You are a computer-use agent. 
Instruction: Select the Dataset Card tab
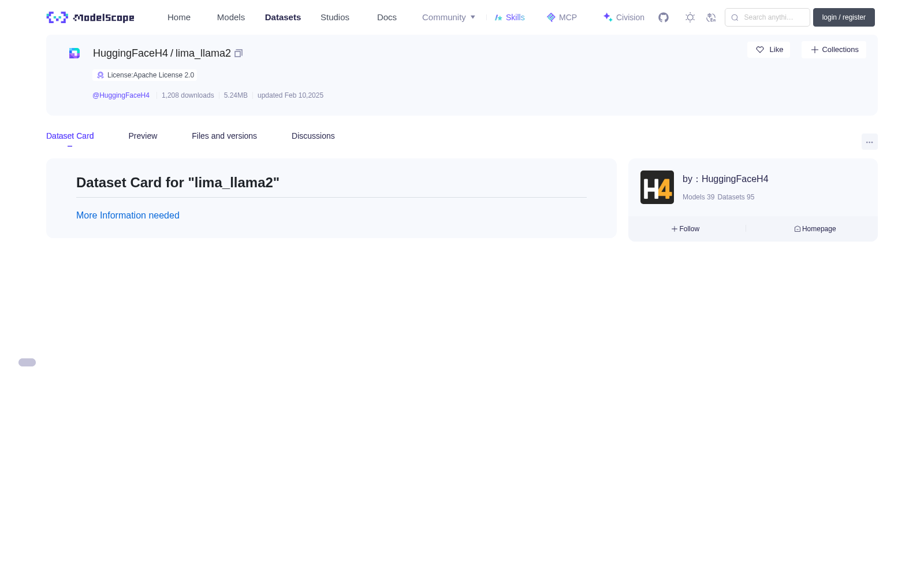[70, 136]
